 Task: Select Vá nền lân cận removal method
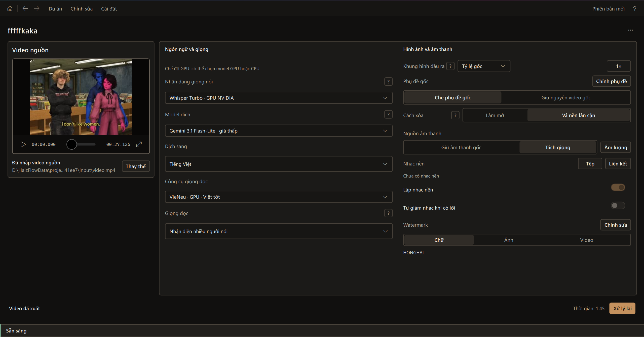(x=578, y=115)
